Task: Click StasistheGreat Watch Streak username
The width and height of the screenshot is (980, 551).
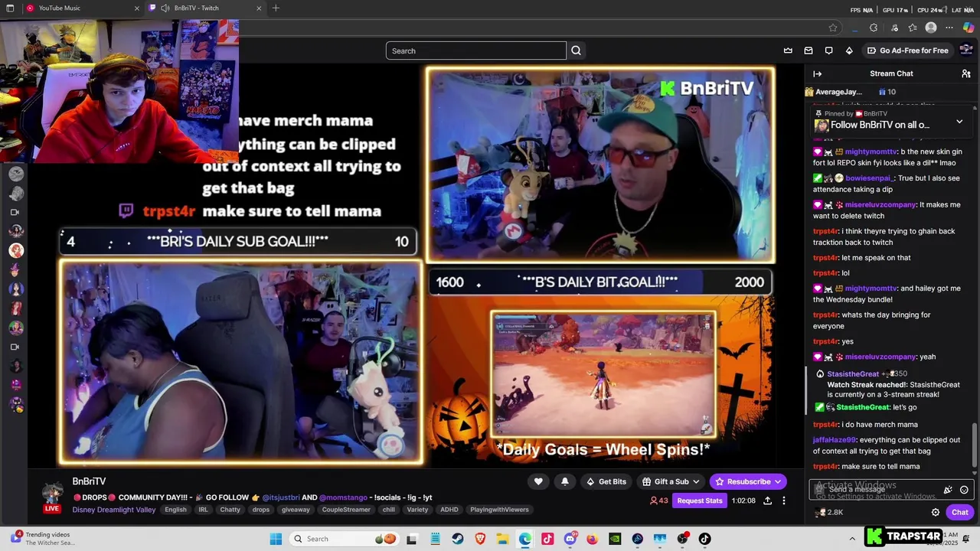Action: (853, 374)
